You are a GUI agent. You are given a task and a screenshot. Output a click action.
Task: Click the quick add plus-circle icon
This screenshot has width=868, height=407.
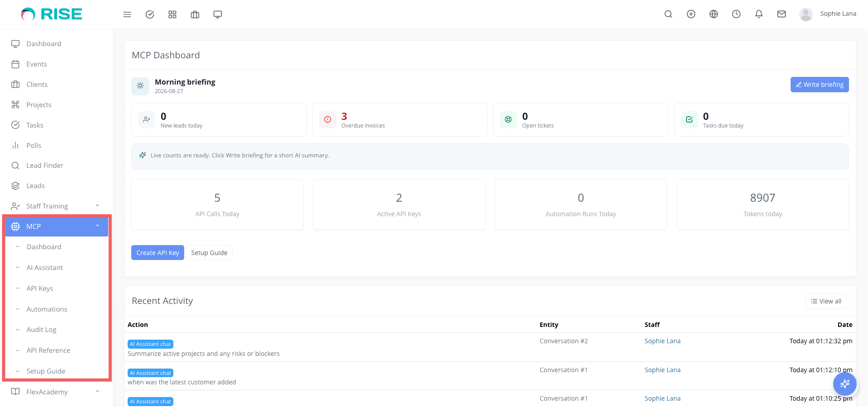(x=691, y=14)
